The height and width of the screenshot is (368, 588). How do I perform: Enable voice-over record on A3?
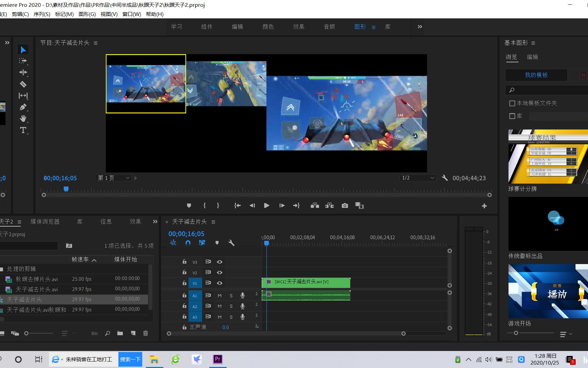click(243, 317)
